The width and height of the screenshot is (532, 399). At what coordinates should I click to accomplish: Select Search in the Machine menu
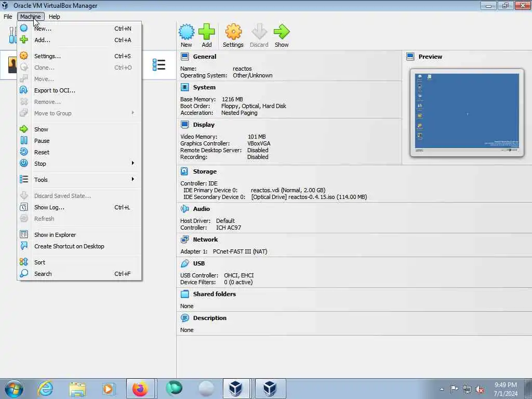pos(79,274)
